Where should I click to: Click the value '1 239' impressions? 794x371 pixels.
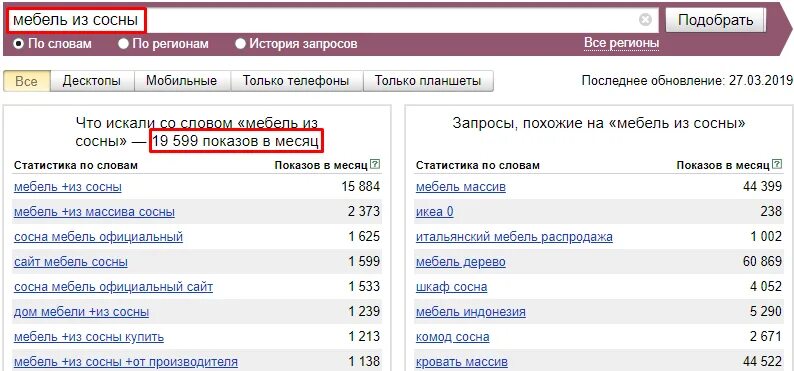click(364, 312)
